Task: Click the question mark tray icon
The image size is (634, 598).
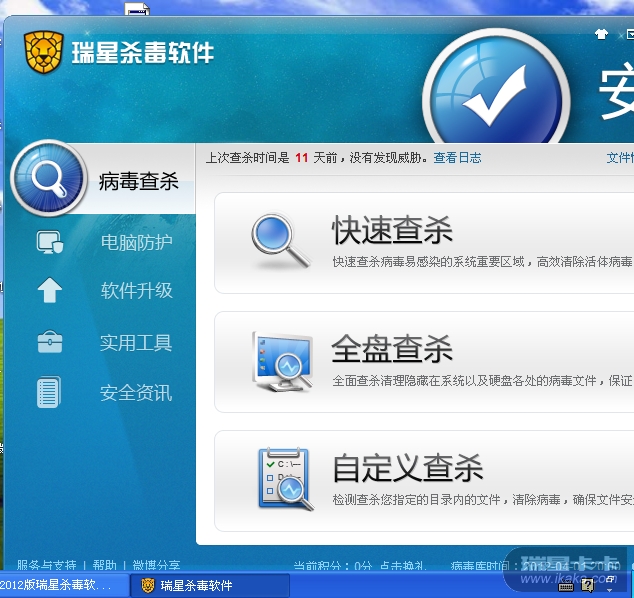Action: 587,585
